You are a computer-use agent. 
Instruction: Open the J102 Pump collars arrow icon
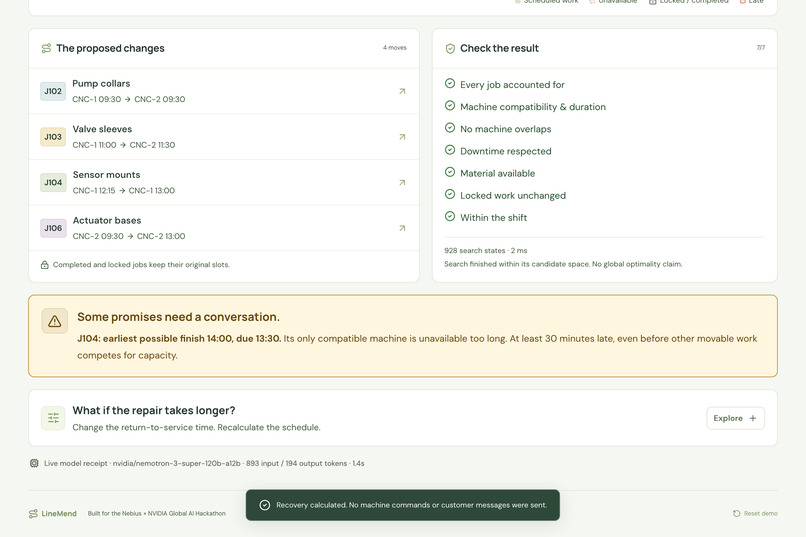pos(402,91)
